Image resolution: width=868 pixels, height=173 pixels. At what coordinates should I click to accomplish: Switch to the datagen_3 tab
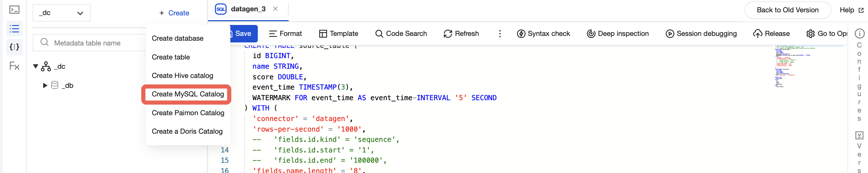248,9
